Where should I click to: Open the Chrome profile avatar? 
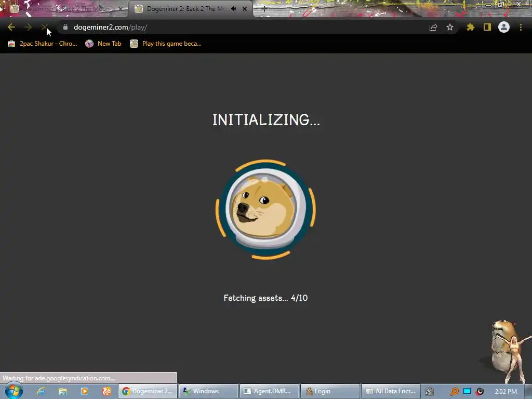(504, 27)
